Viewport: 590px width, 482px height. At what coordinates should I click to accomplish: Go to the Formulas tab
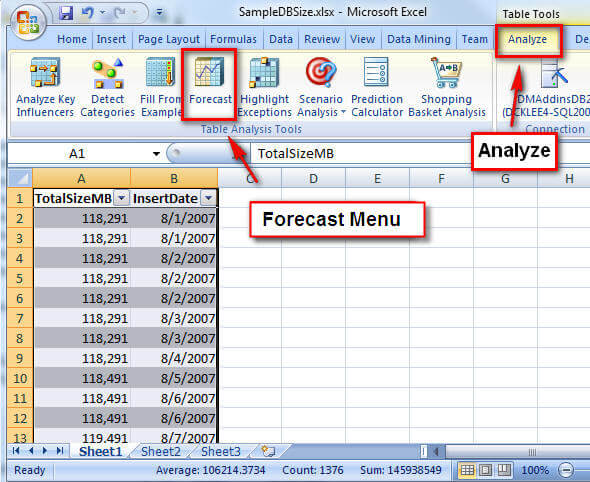(233, 39)
